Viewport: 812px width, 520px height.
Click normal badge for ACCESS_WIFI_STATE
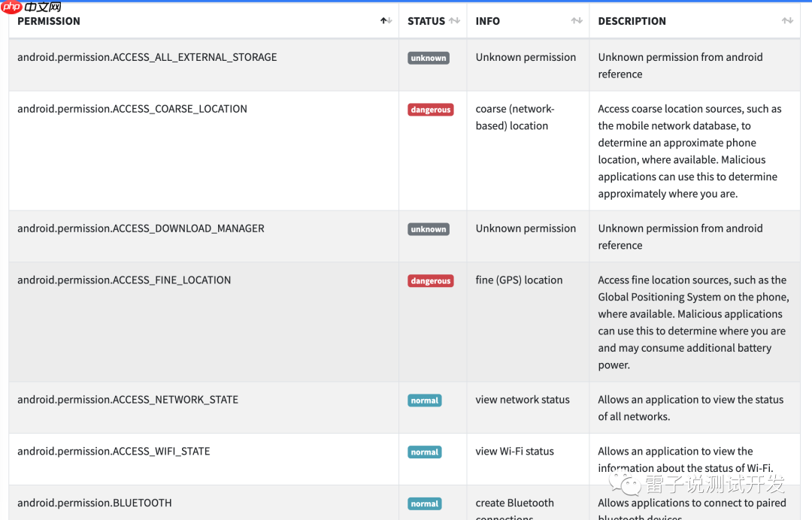coord(424,452)
